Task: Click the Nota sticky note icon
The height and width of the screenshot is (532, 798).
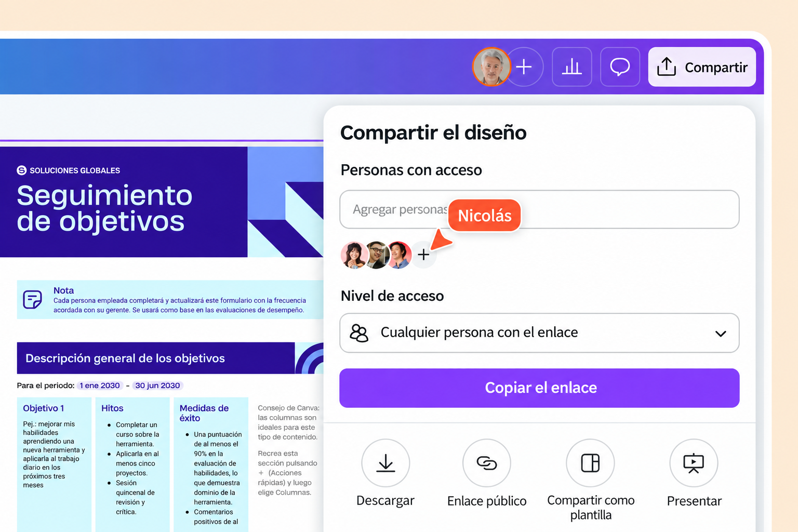Action: click(33, 299)
